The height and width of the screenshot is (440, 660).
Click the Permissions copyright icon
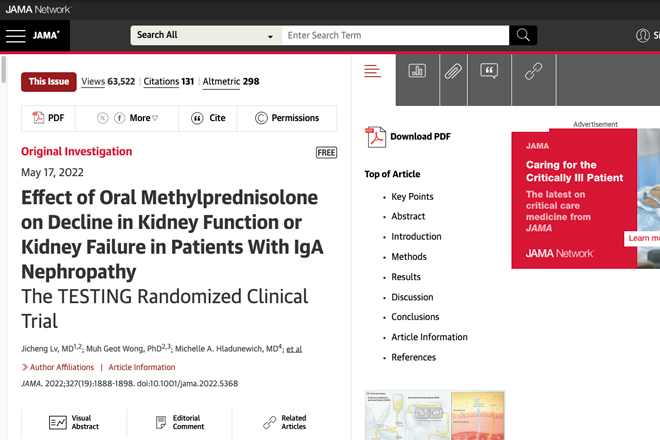pyautogui.click(x=261, y=118)
